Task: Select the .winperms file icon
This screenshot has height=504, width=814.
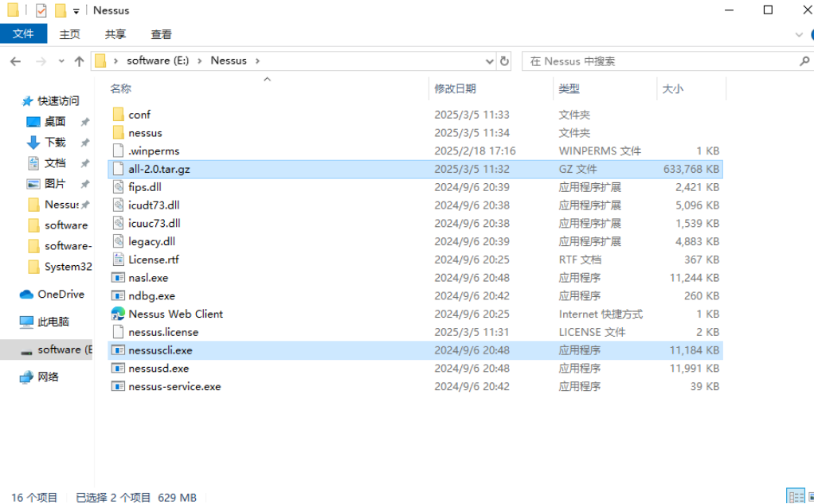Action: click(119, 150)
